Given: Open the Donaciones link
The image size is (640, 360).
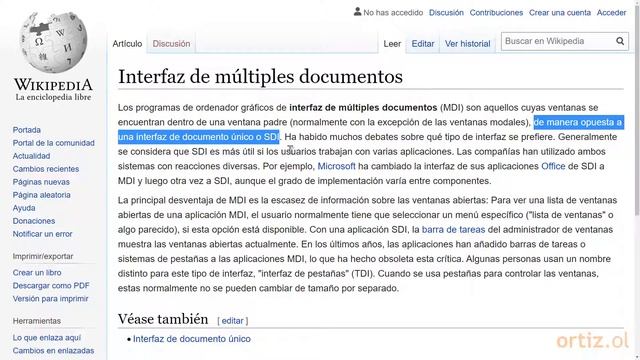Looking at the screenshot, I should tap(33, 221).
